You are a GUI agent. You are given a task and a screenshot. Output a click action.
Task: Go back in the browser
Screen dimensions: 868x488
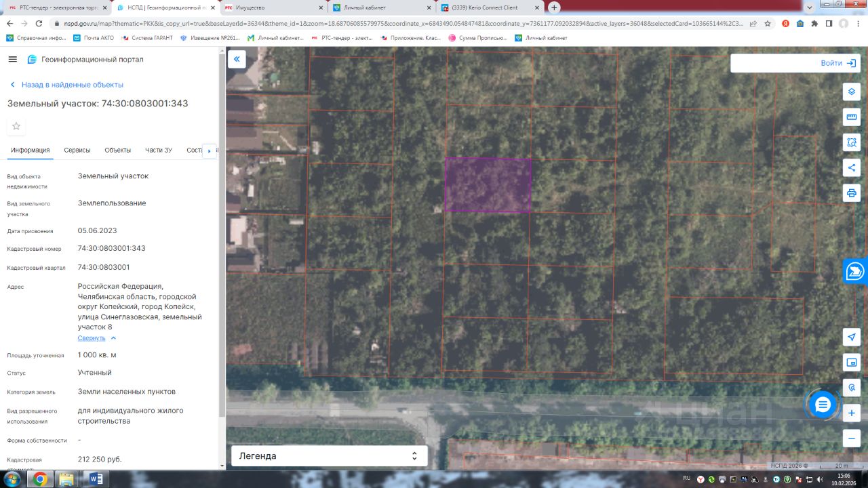9,23
